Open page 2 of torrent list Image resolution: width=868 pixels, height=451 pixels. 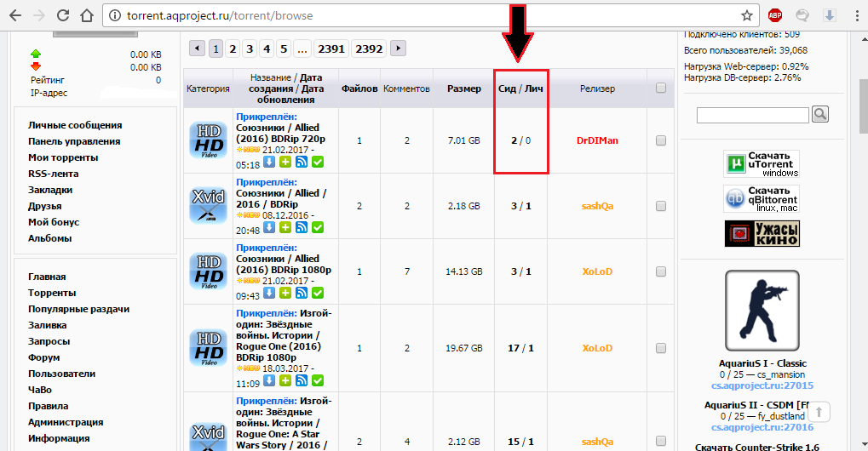[233, 49]
